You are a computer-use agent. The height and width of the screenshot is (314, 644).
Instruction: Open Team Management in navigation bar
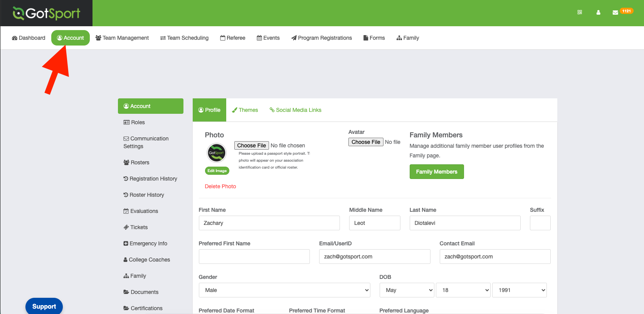tap(122, 38)
